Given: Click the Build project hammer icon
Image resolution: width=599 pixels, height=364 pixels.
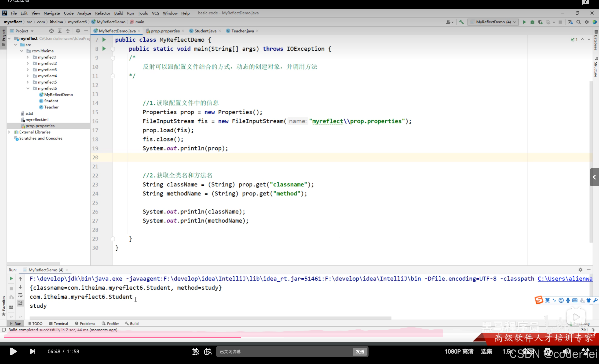Looking at the screenshot, I should coord(461,22).
